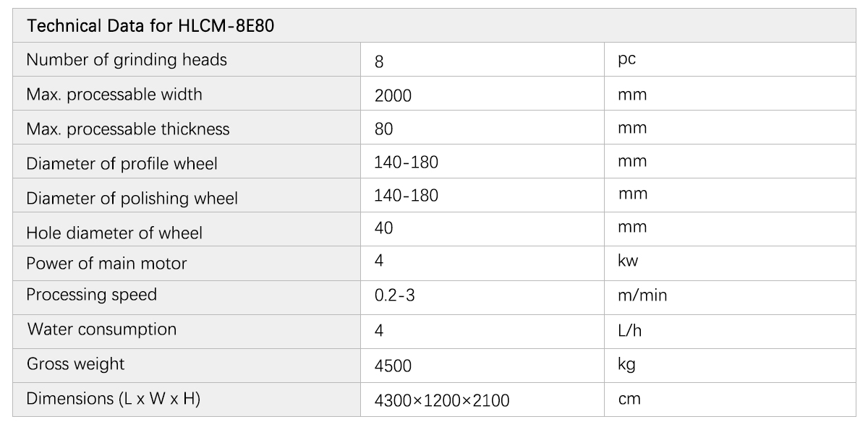
Task: Click the "Technical Data for HLCM-8E80" table header
Action: click(x=151, y=27)
